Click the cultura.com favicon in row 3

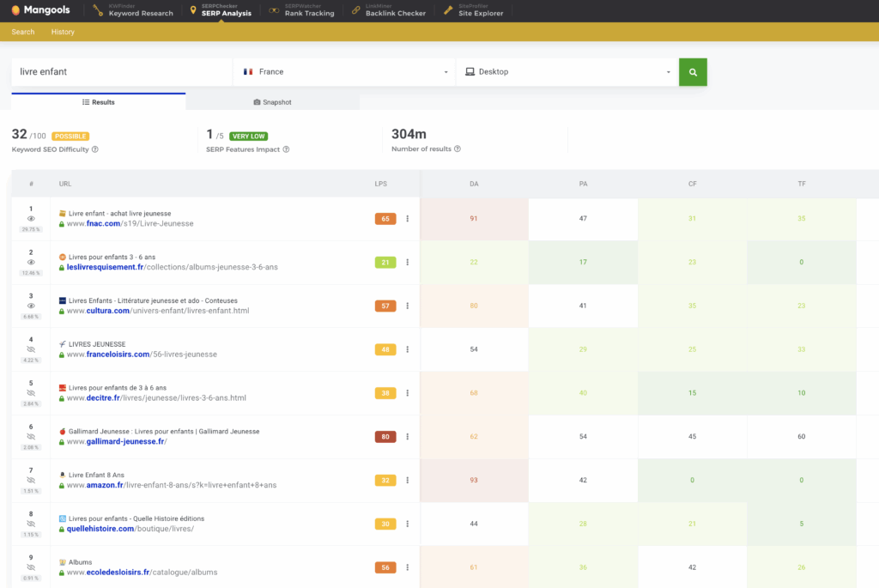pos(62,301)
